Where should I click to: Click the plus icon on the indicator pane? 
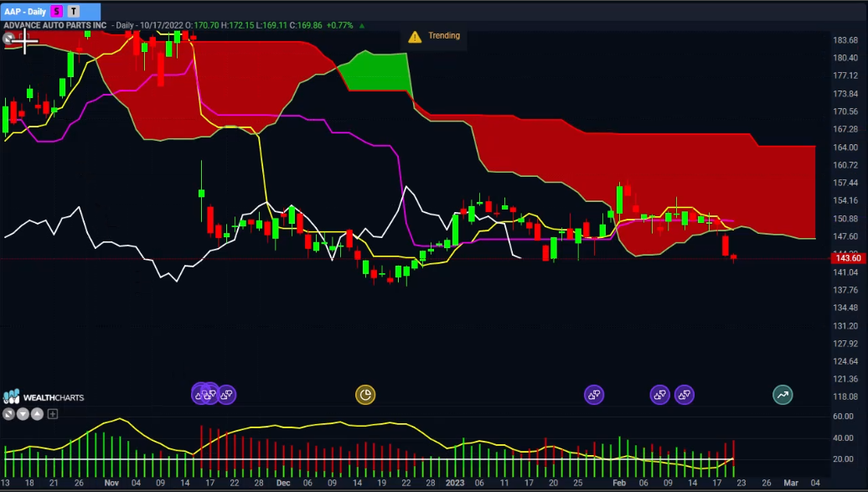coord(53,414)
